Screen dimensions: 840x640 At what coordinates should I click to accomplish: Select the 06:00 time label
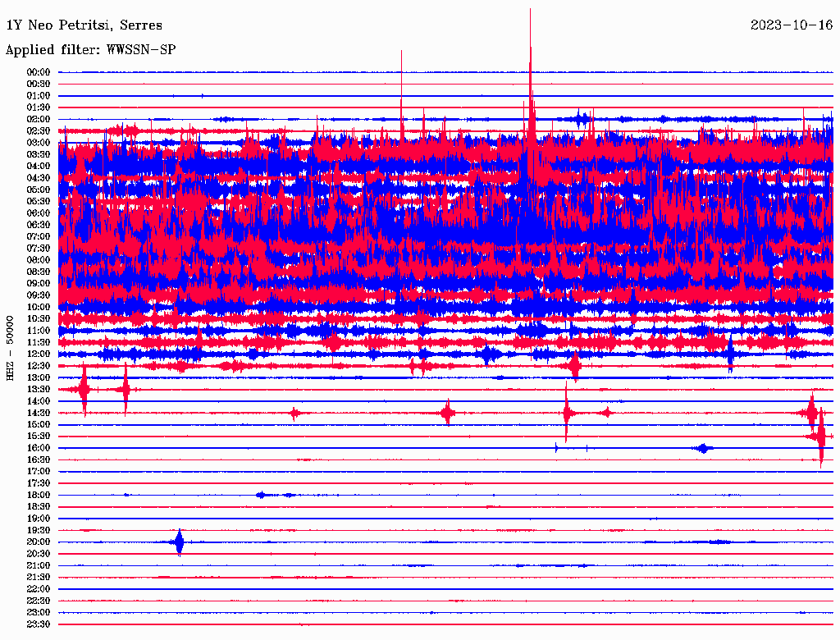(39, 213)
